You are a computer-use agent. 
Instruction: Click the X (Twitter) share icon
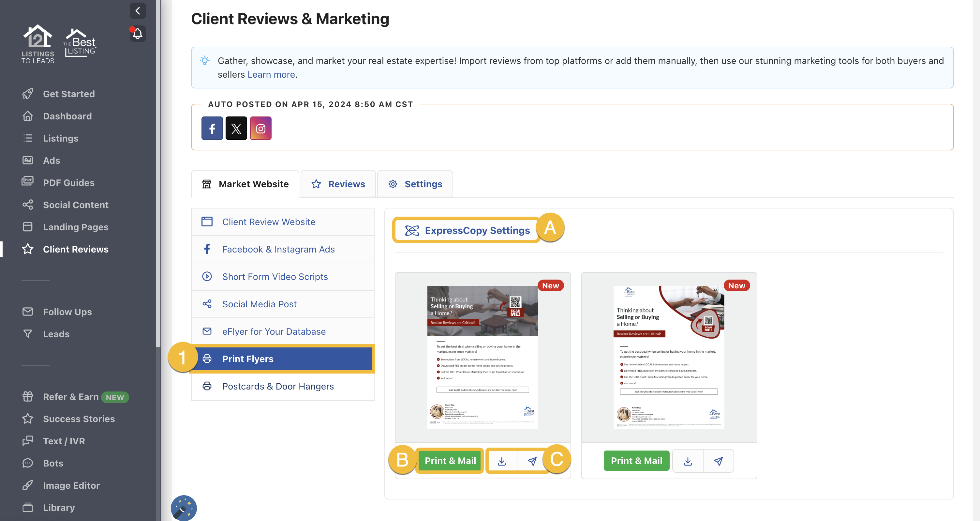tap(236, 128)
